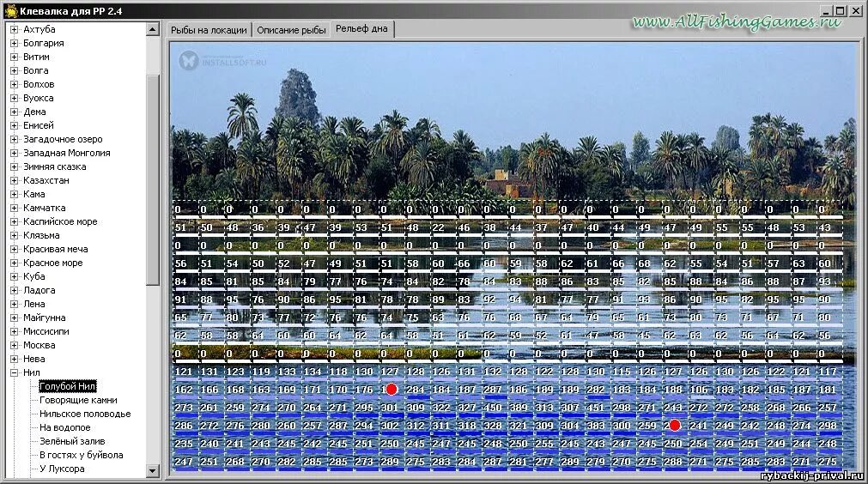
Task: Click the Лена tree item
Action: [x=33, y=305]
